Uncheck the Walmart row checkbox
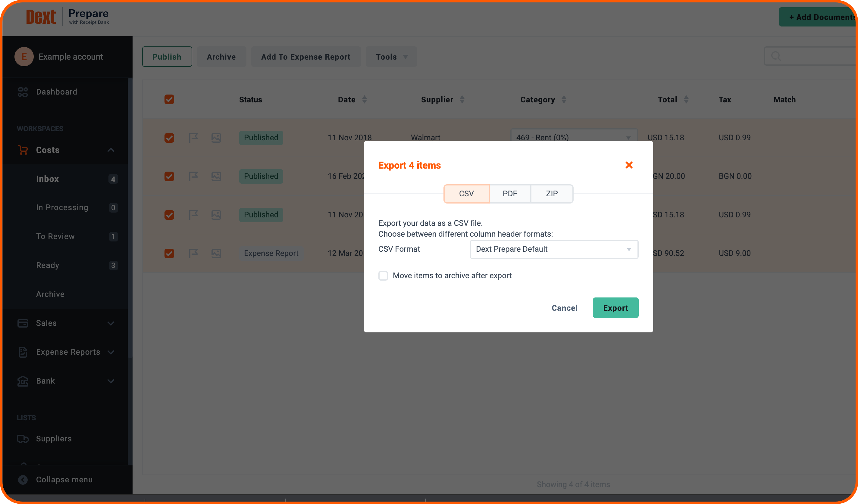Image resolution: width=858 pixels, height=504 pixels. (x=169, y=137)
